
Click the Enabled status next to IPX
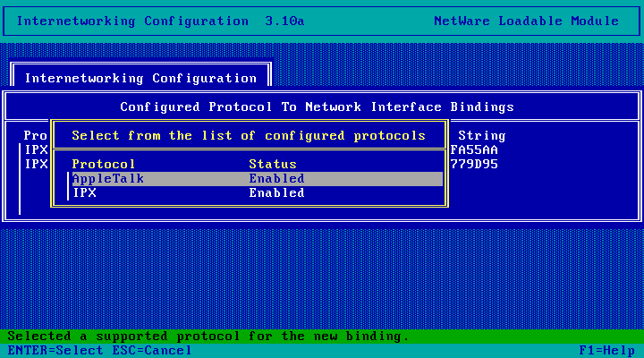276,193
